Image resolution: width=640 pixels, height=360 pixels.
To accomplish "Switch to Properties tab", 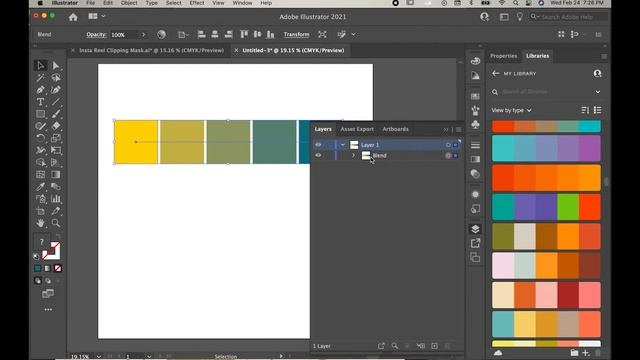I will (503, 56).
